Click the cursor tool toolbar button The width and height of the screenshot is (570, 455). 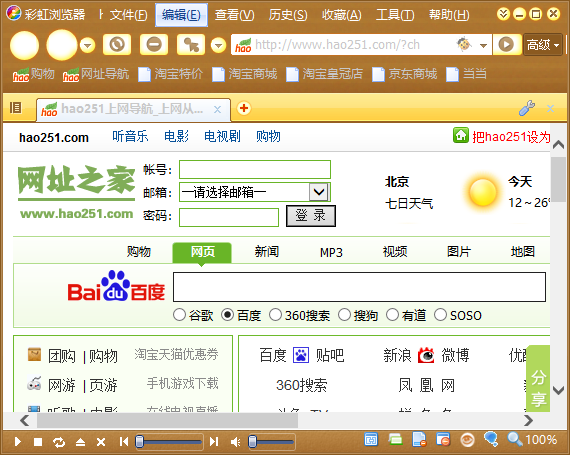[191, 45]
